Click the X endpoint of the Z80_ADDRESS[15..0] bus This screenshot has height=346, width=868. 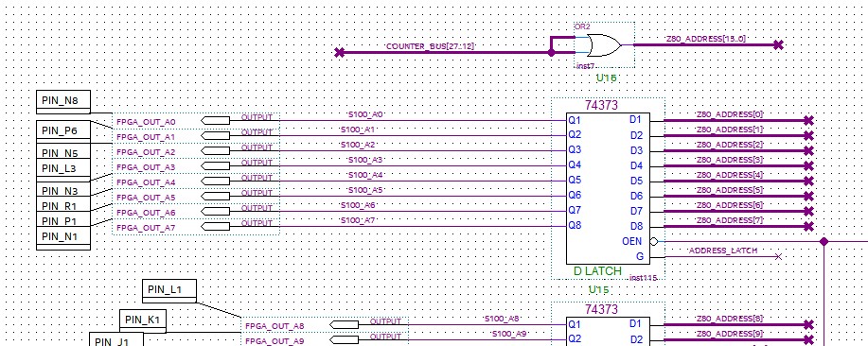[x=778, y=44]
